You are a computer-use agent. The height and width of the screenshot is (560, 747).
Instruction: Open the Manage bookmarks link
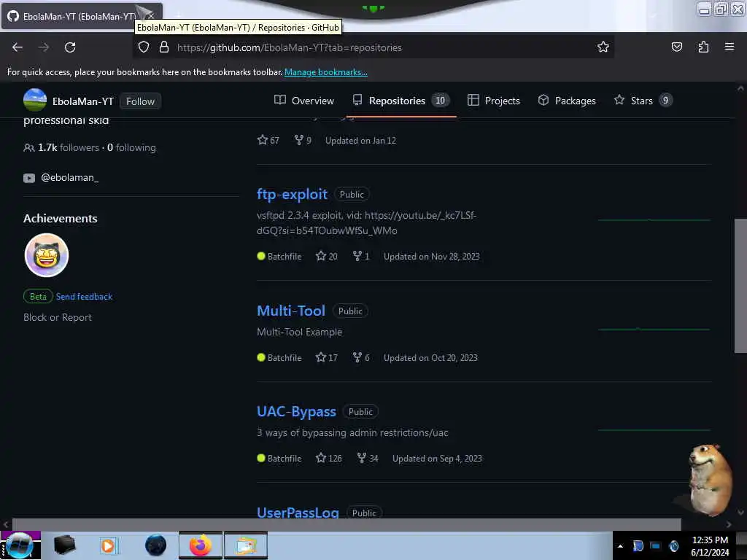(326, 72)
